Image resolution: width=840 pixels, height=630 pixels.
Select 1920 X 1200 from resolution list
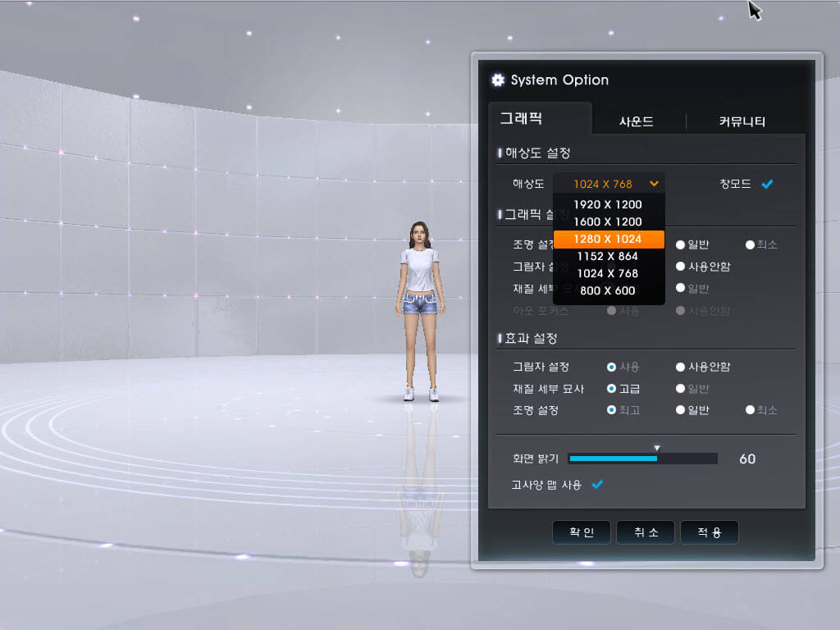tap(608, 204)
